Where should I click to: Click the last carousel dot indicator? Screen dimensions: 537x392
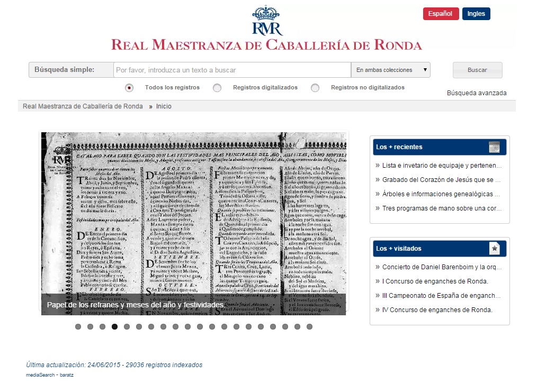309,326
